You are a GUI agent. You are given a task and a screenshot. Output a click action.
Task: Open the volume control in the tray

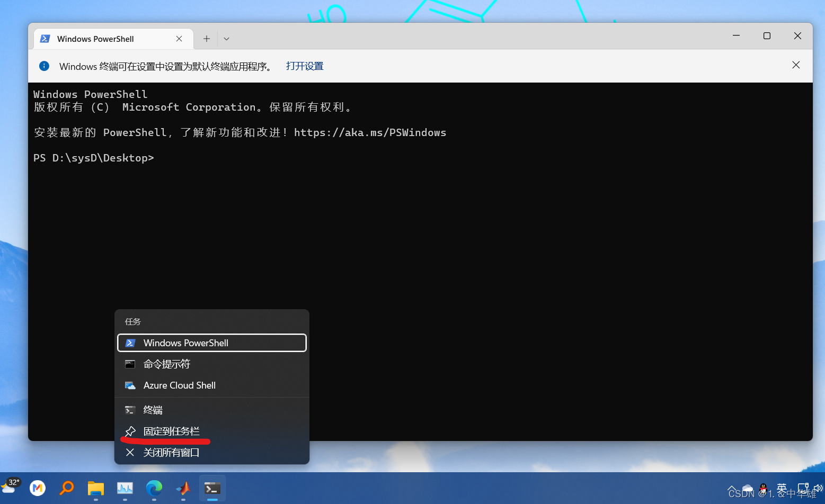818,488
